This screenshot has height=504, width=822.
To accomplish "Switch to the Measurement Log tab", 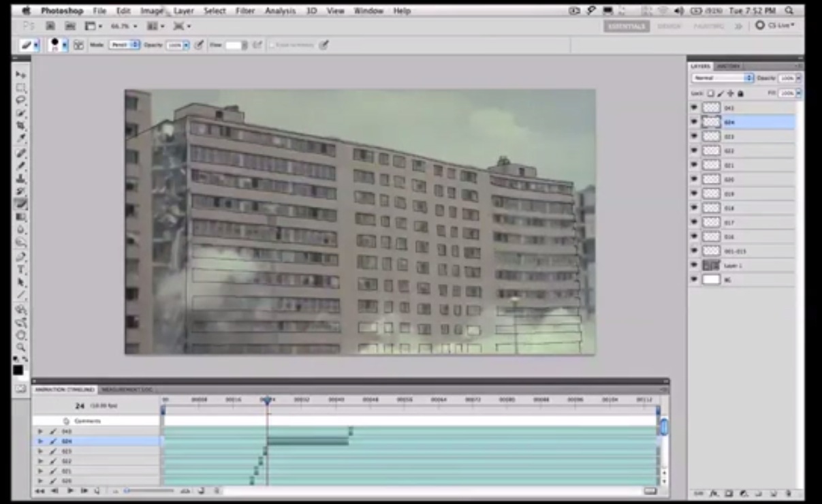I will point(127,390).
